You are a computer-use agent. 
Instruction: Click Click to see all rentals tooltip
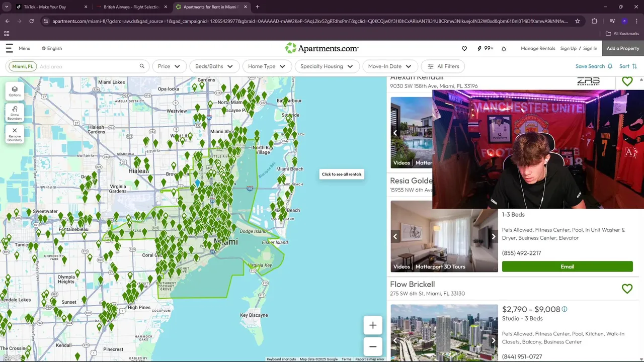(x=342, y=174)
